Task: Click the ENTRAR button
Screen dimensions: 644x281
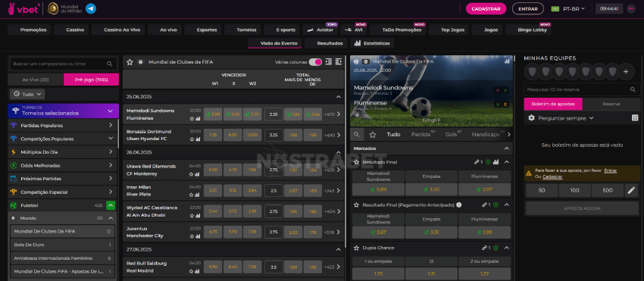Action: coord(528,8)
